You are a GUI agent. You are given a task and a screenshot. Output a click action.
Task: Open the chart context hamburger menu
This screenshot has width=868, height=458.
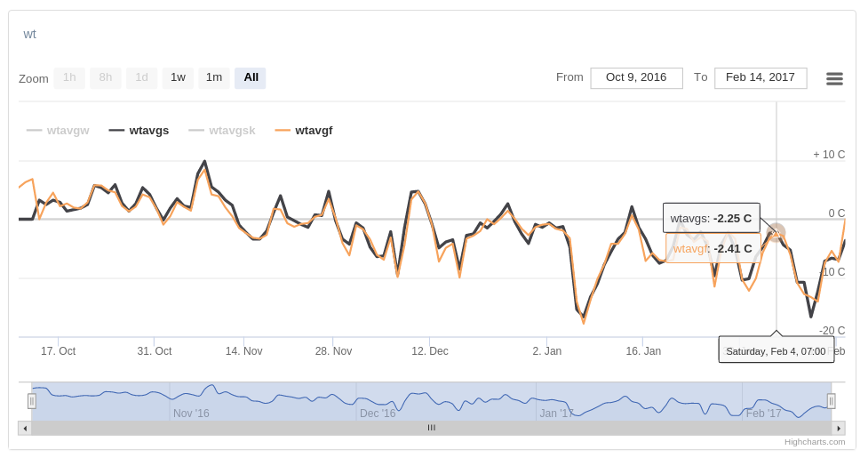(834, 78)
